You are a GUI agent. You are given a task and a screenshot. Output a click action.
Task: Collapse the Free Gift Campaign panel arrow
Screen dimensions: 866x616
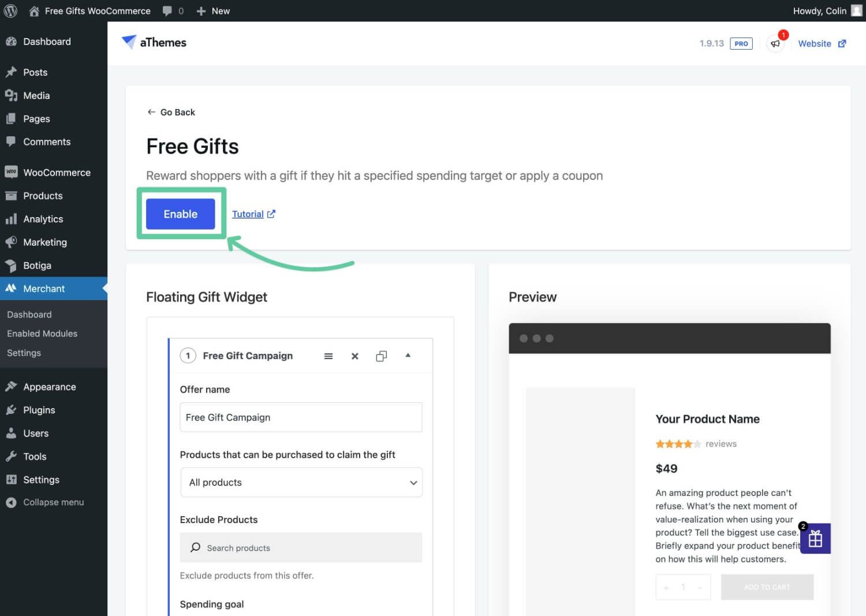pos(408,356)
